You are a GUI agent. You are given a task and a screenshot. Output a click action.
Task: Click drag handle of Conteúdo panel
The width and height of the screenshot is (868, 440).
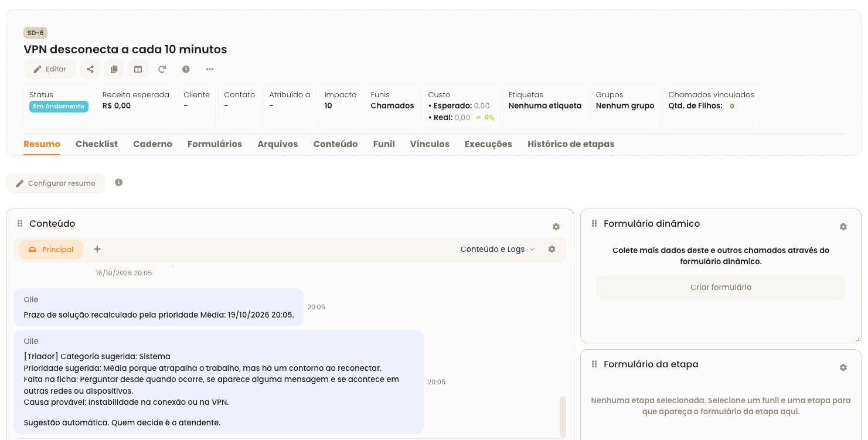[x=20, y=223]
